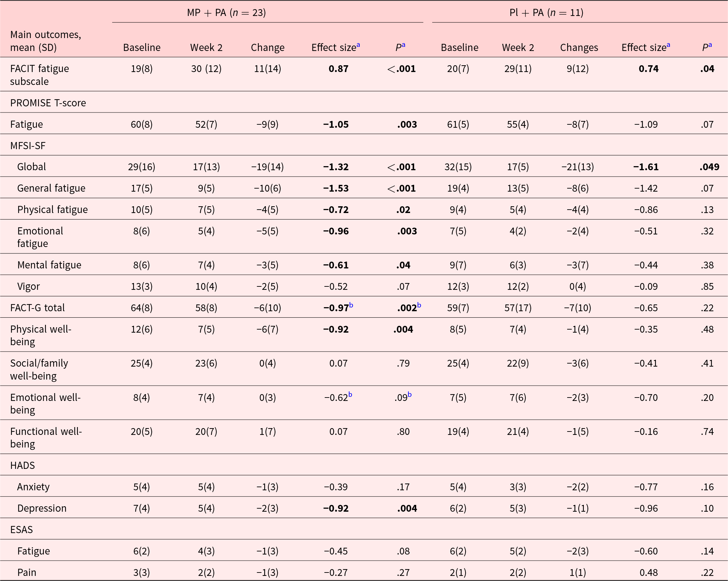Click footnote 'b' next to .002 value
The image size is (728, 581).
coord(419,305)
